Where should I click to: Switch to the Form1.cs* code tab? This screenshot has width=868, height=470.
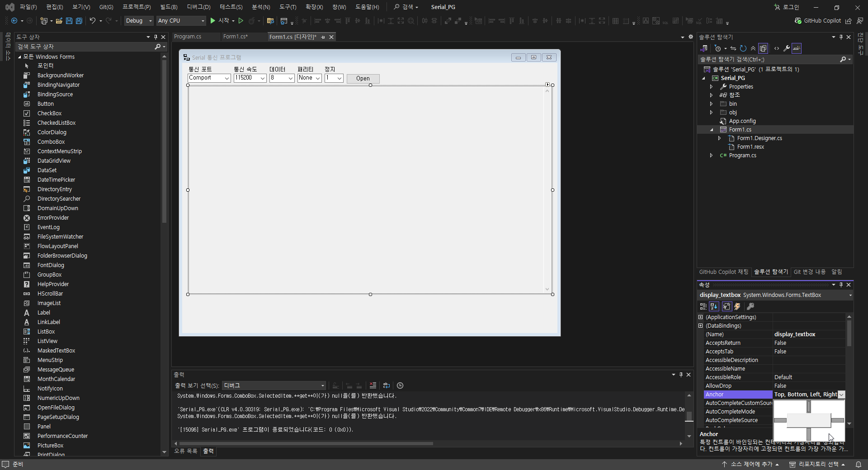pos(236,37)
